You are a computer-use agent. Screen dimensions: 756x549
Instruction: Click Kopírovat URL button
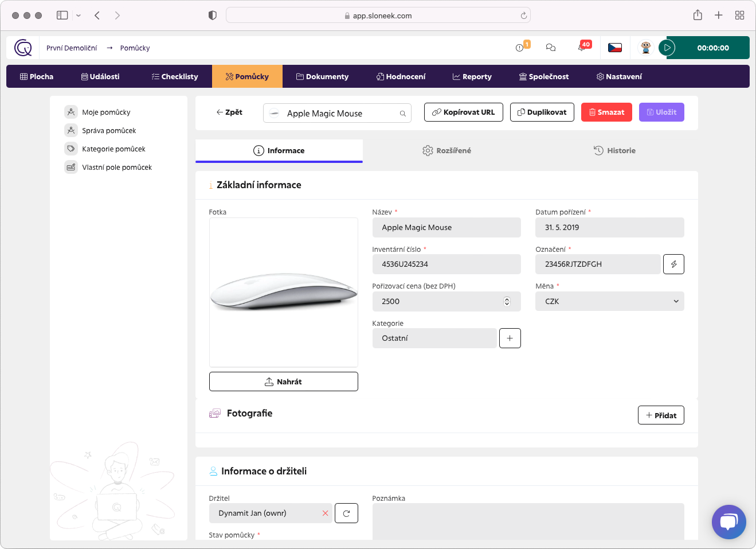464,112
